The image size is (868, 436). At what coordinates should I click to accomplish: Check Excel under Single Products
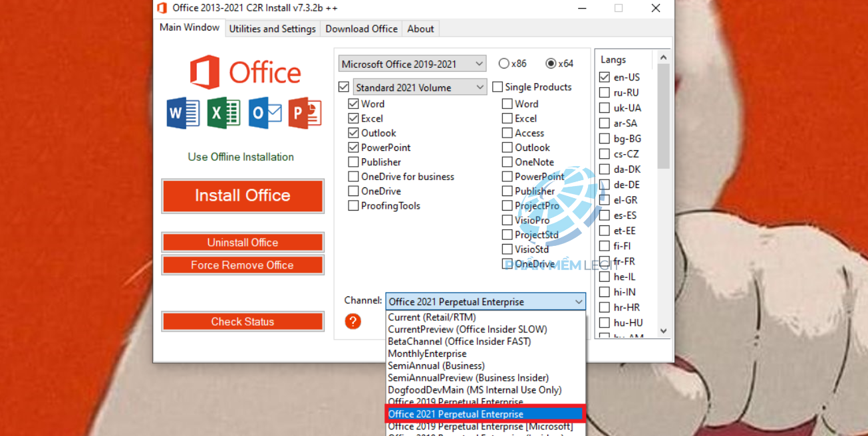pos(507,118)
